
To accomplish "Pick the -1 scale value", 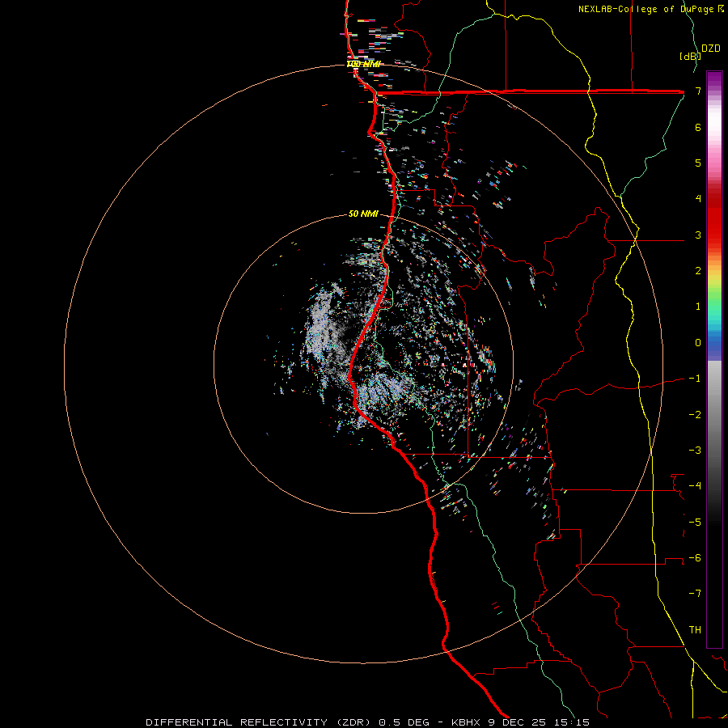I will (695, 379).
